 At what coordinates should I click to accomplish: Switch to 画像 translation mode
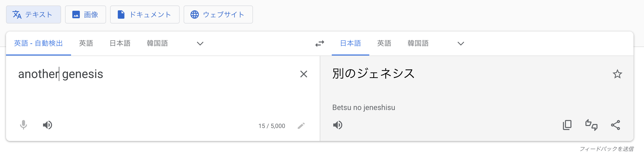coord(86,14)
